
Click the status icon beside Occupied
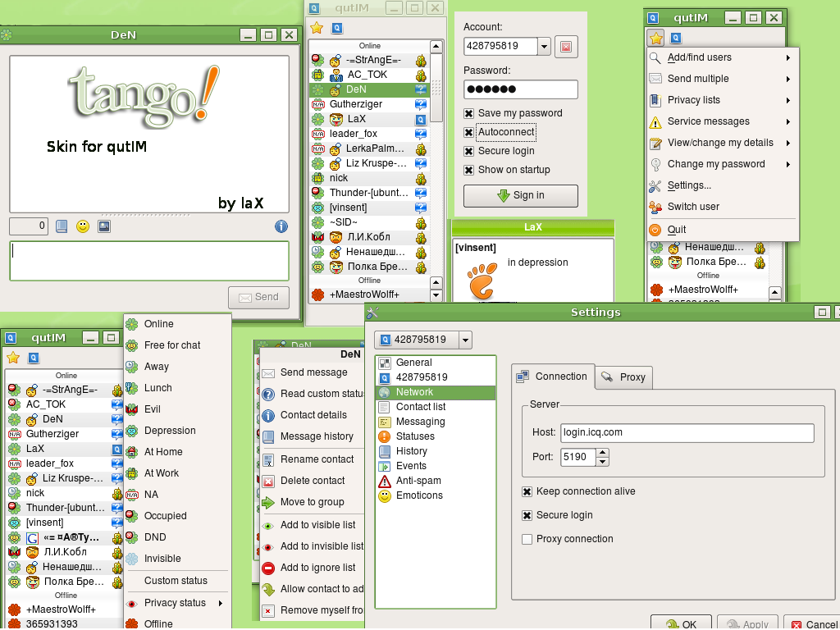(x=132, y=516)
